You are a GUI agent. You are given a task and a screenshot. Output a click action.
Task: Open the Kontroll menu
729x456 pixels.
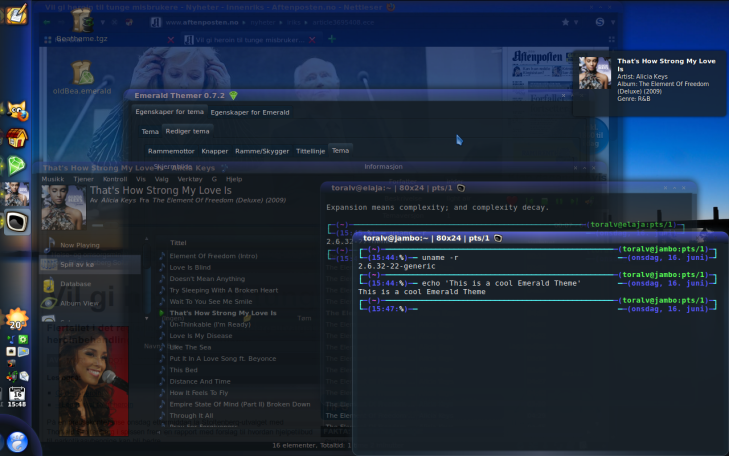click(115, 179)
